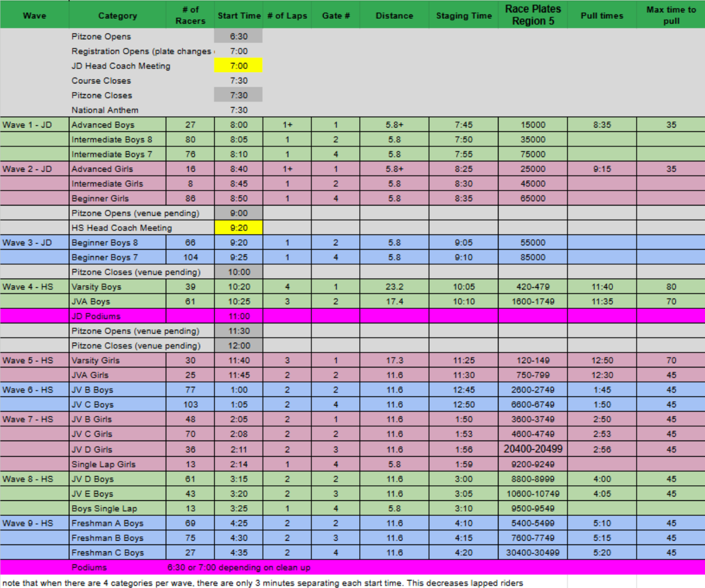Click the Staging Time header
705x588 pixels.
pyautogui.click(x=464, y=15)
